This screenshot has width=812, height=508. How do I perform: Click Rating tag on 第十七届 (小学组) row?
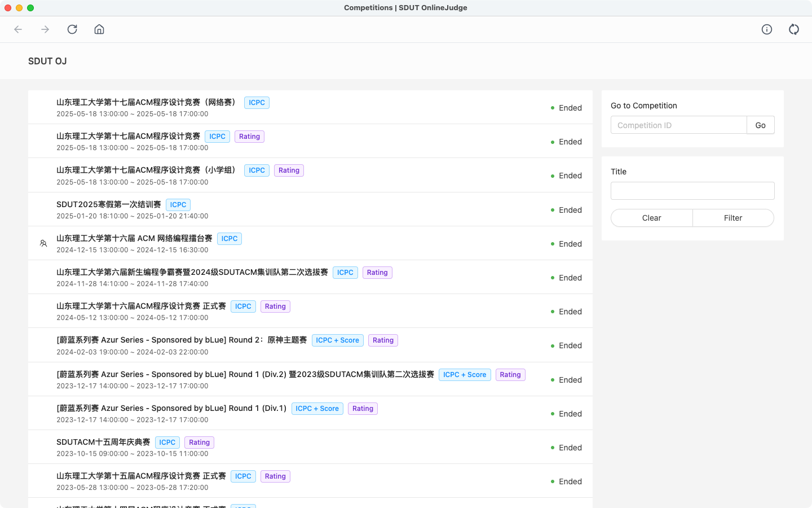coord(289,170)
